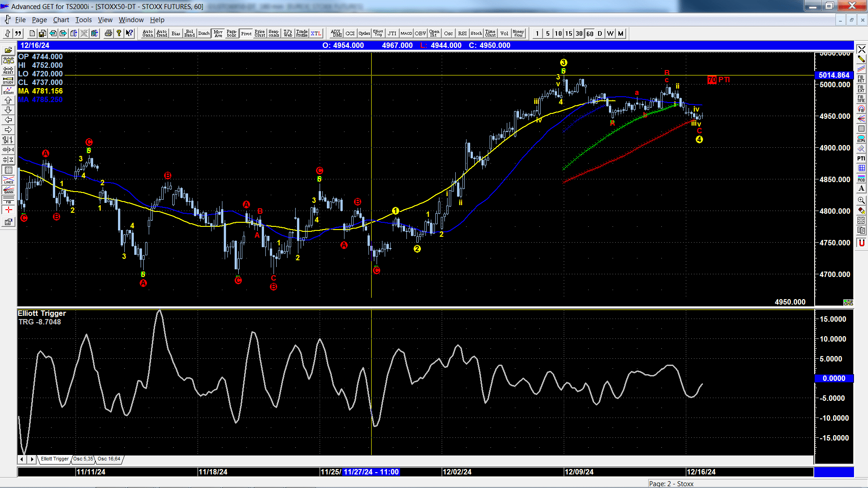Select the 60 minute timeframe

[590, 33]
